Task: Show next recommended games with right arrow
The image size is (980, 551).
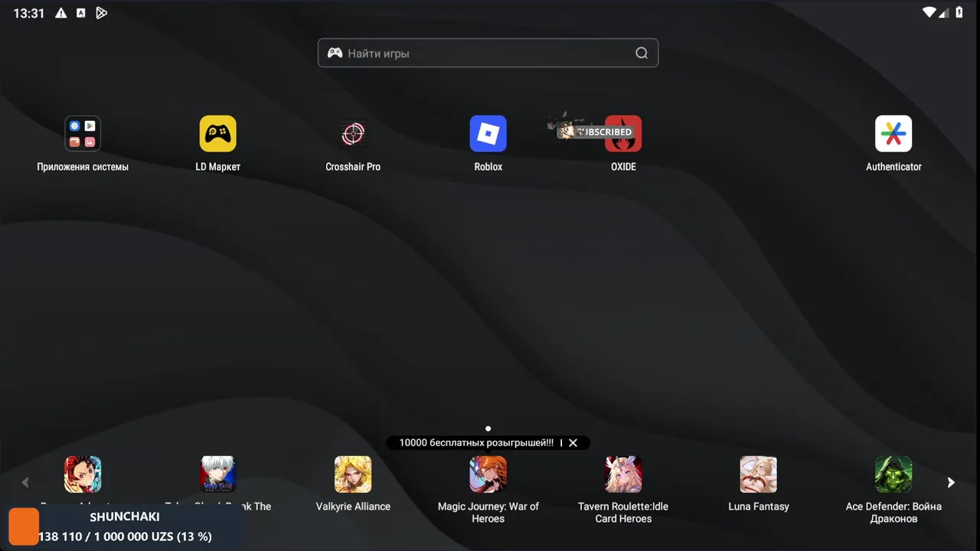Action: tap(951, 482)
